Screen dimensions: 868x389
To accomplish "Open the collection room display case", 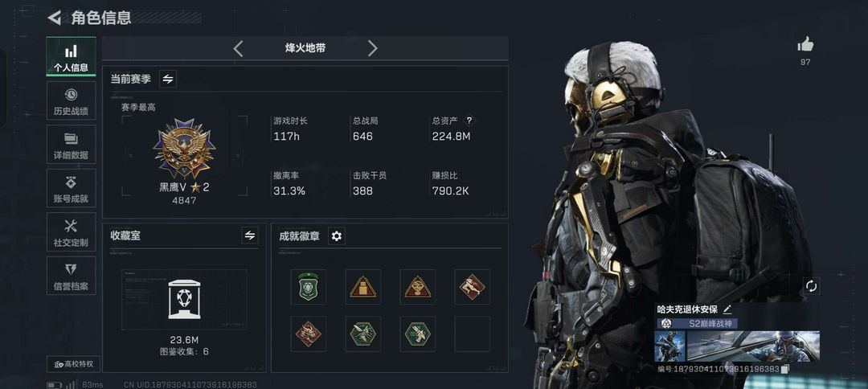I will (184, 299).
